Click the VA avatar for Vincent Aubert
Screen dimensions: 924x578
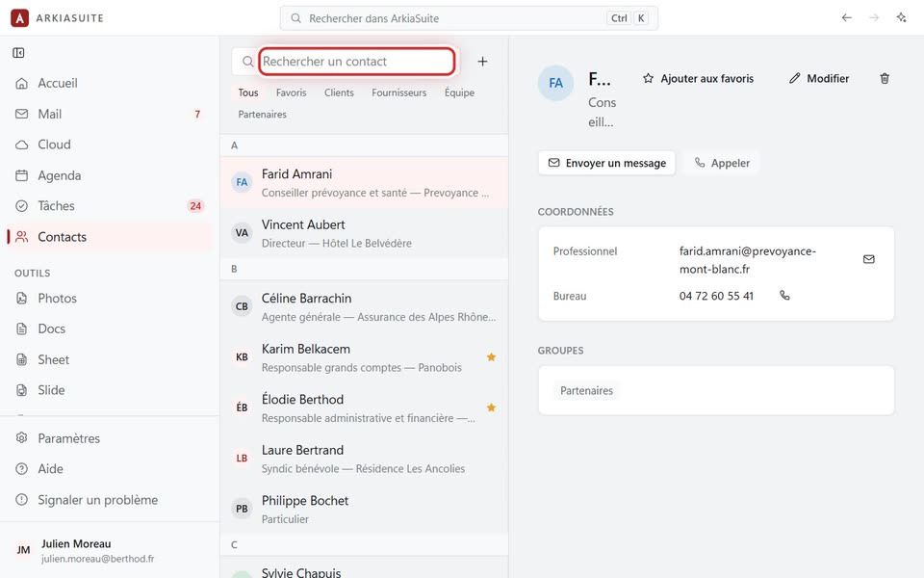click(242, 233)
